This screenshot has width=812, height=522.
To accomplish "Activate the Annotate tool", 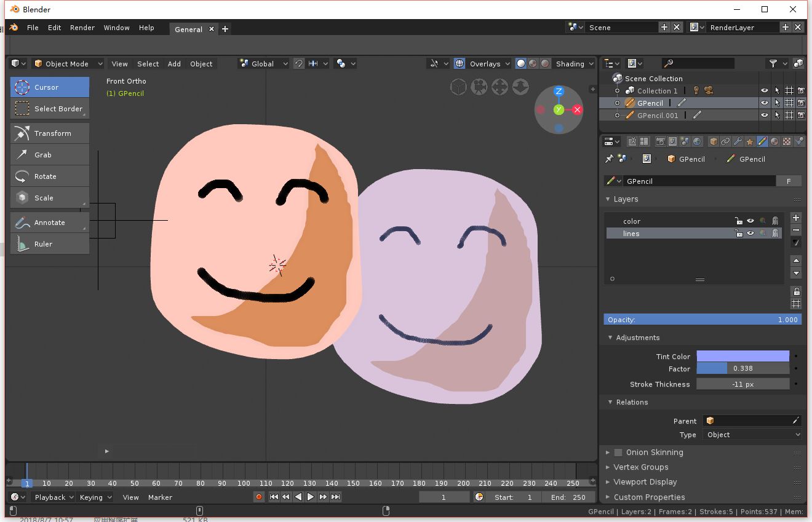I will (x=50, y=223).
